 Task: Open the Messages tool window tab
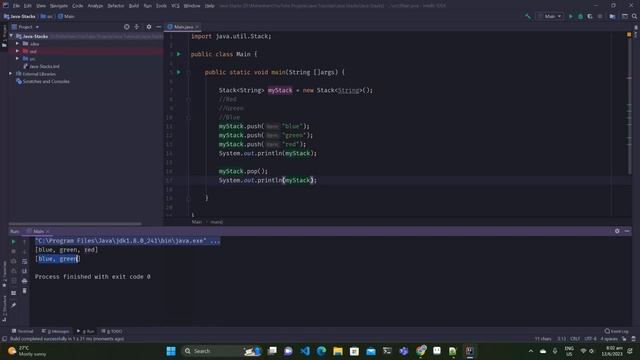coord(56,331)
